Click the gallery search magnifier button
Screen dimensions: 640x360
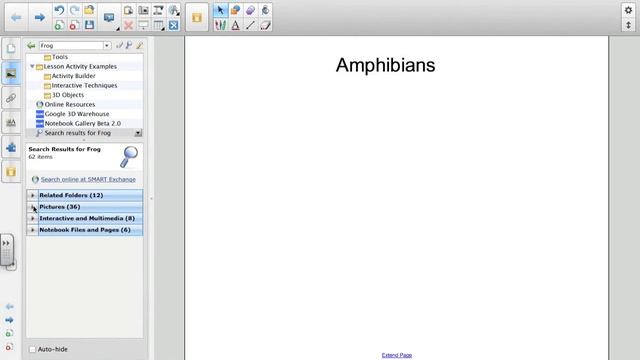[129, 46]
